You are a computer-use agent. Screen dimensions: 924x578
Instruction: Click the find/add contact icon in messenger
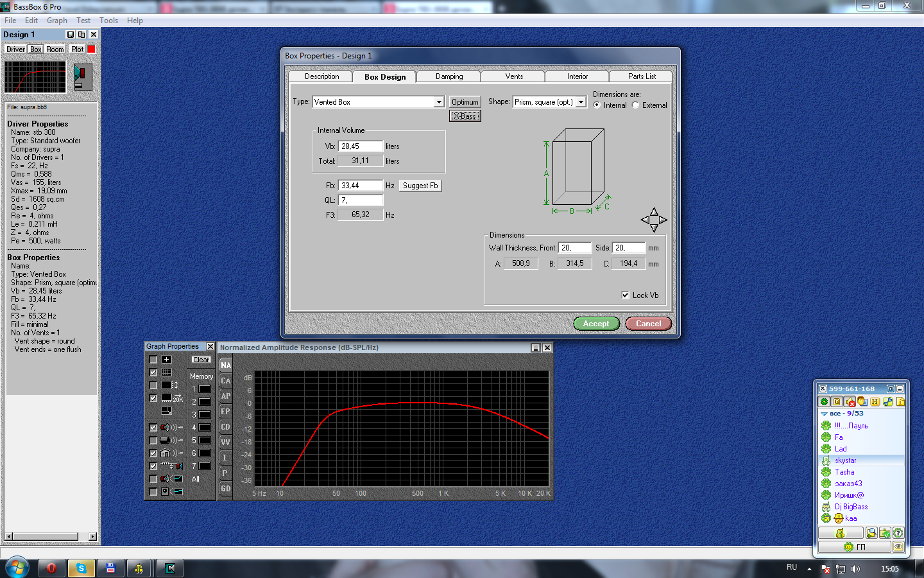pyautogui.click(x=871, y=533)
